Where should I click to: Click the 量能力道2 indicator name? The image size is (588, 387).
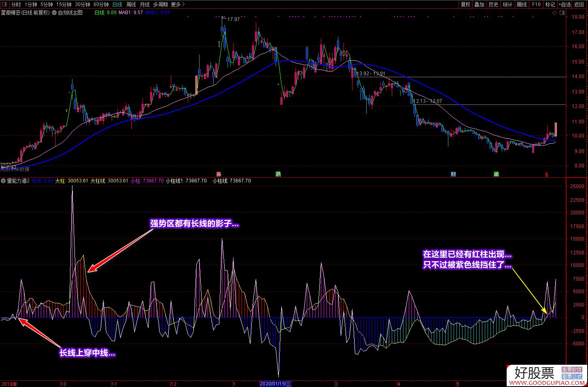click(18, 181)
